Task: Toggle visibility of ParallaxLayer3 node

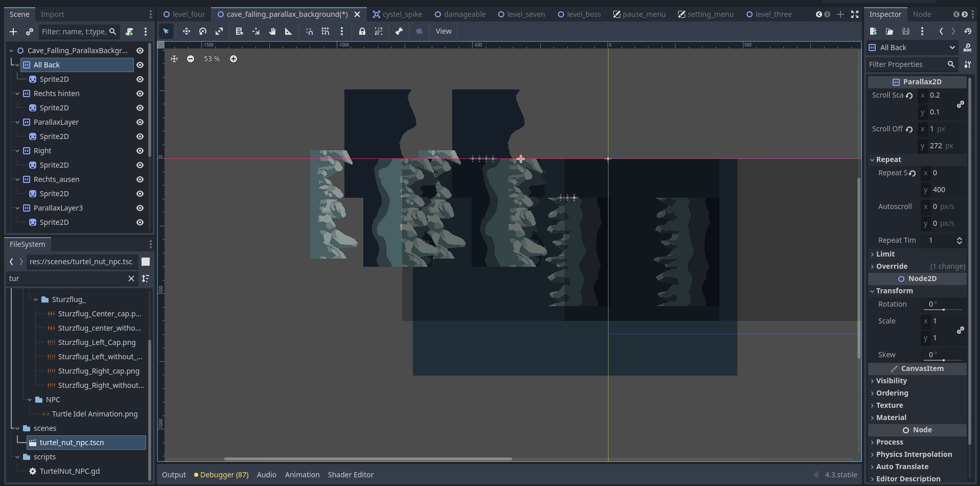Action: point(140,208)
